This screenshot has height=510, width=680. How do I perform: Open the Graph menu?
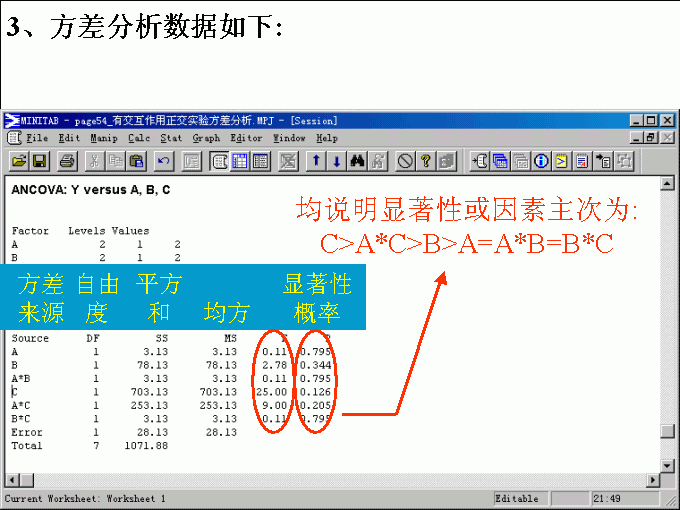[x=206, y=138]
